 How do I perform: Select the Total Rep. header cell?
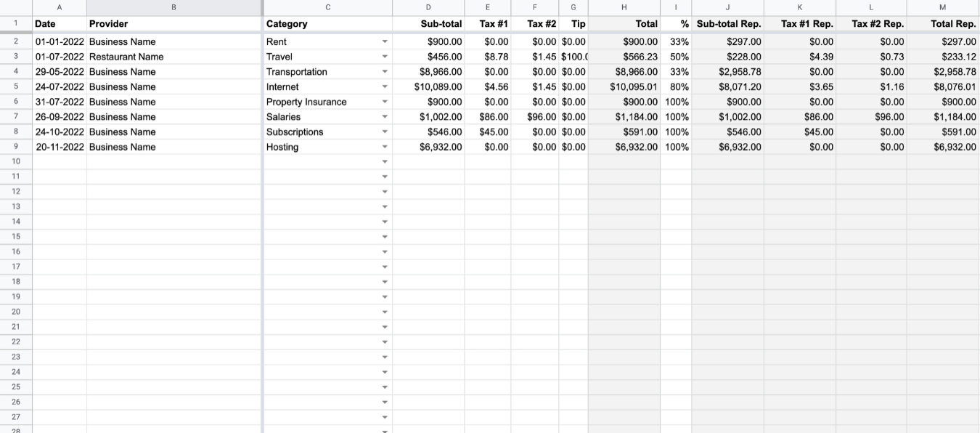click(942, 24)
